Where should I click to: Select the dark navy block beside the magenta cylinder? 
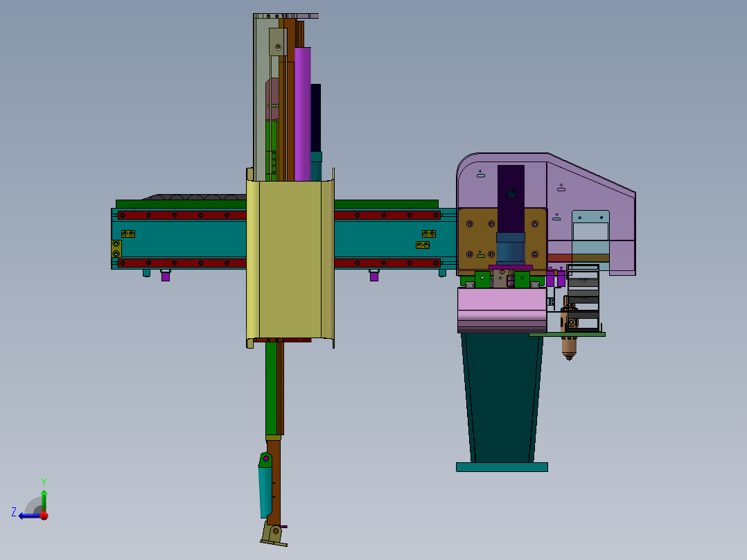pyautogui.click(x=316, y=118)
